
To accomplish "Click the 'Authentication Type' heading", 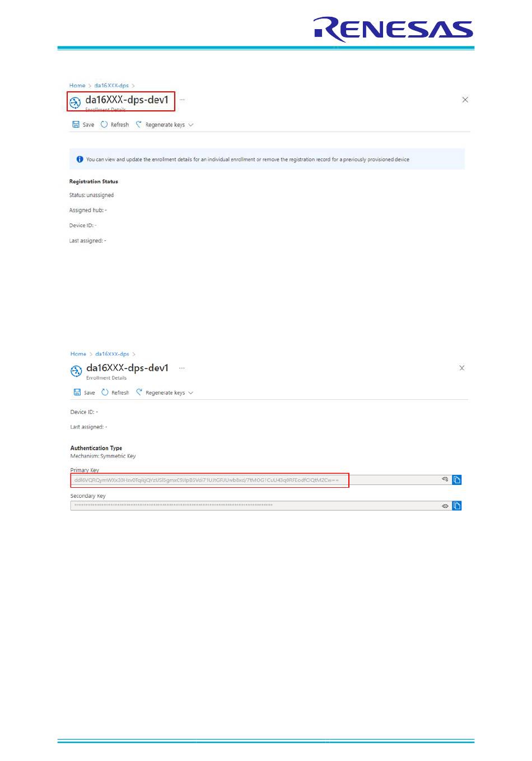I will [x=96, y=448].
